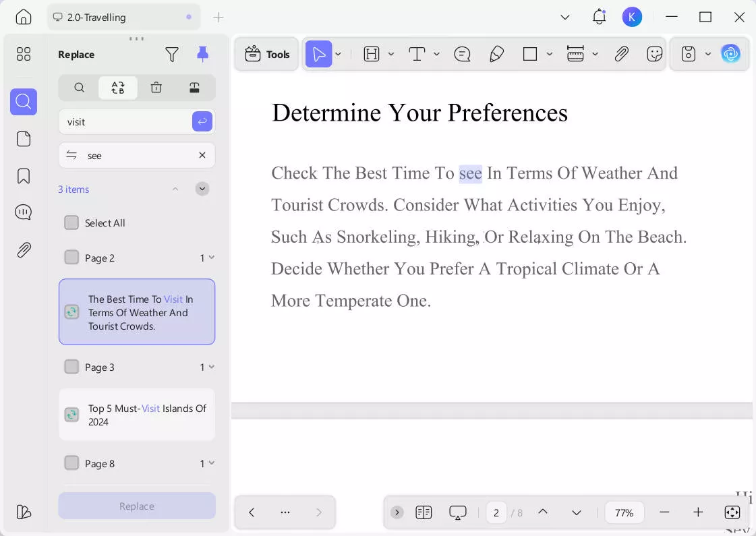Viewport: 756px width, 536px height.
Task: Select the sticker tool in toolbar
Action: point(654,55)
